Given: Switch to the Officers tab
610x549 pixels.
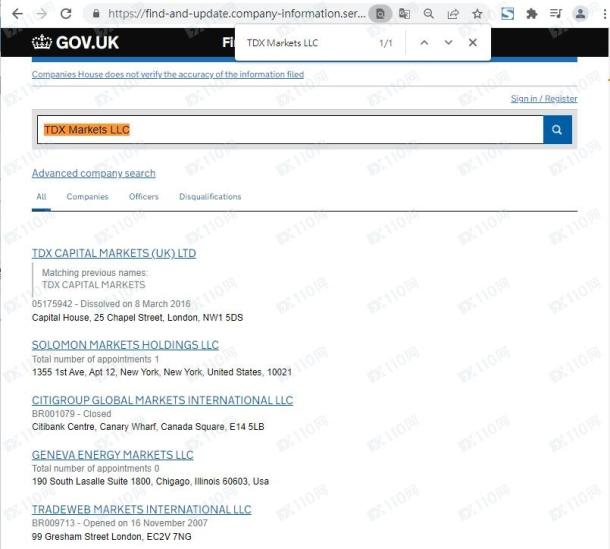Looking at the screenshot, I should click(144, 197).
